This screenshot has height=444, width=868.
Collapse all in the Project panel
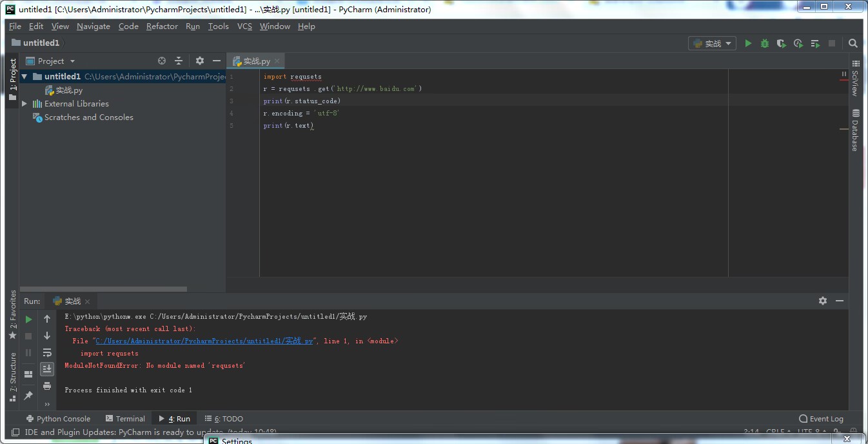[179, 61]
